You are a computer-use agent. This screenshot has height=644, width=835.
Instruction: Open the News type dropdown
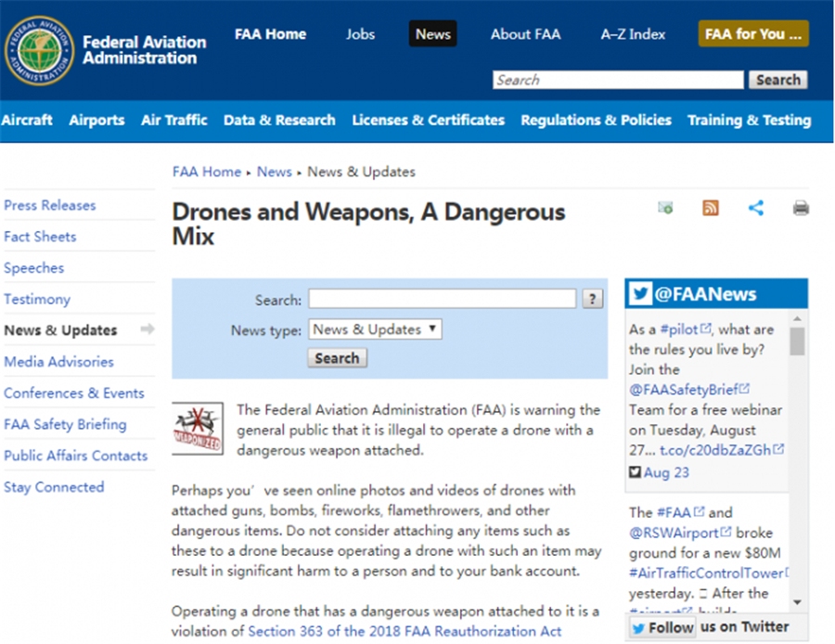pos(375,329)
